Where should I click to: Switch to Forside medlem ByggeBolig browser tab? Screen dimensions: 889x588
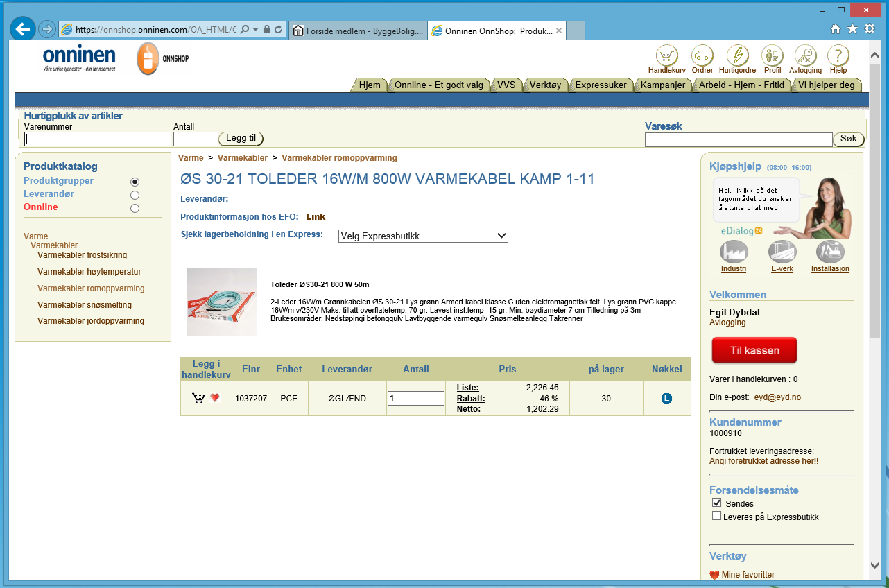(357, 31)
